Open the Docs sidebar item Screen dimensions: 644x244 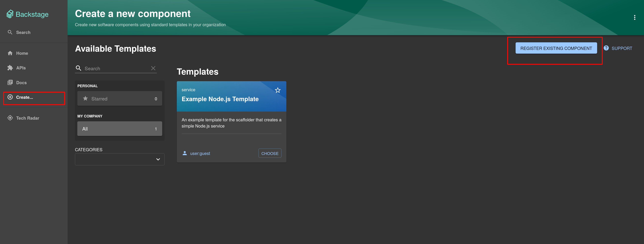21,83
